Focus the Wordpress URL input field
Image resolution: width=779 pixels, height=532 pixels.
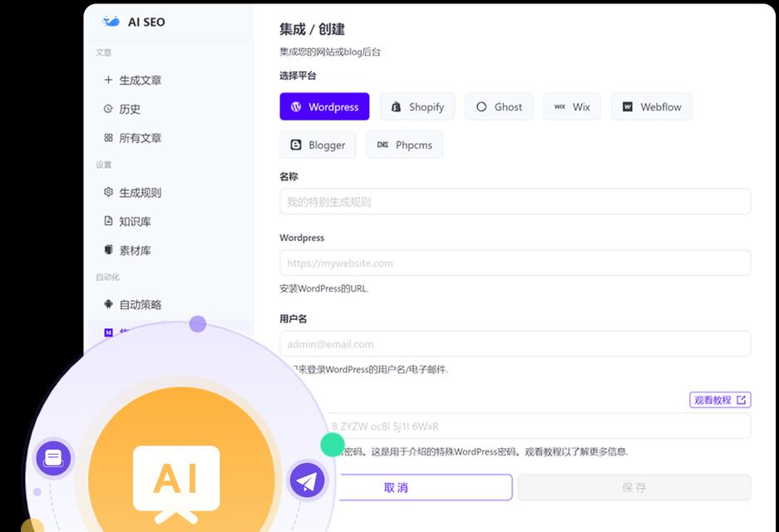(515, 263)
